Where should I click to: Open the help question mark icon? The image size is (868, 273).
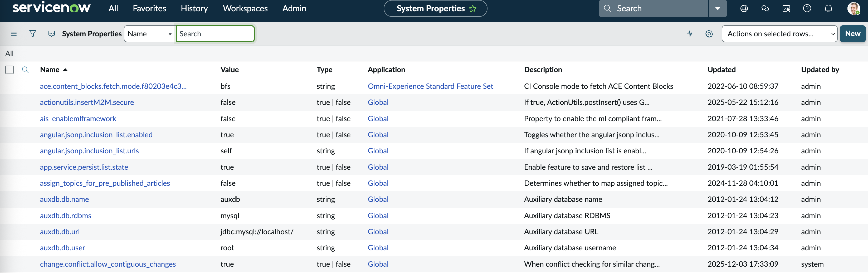point(807,8)
